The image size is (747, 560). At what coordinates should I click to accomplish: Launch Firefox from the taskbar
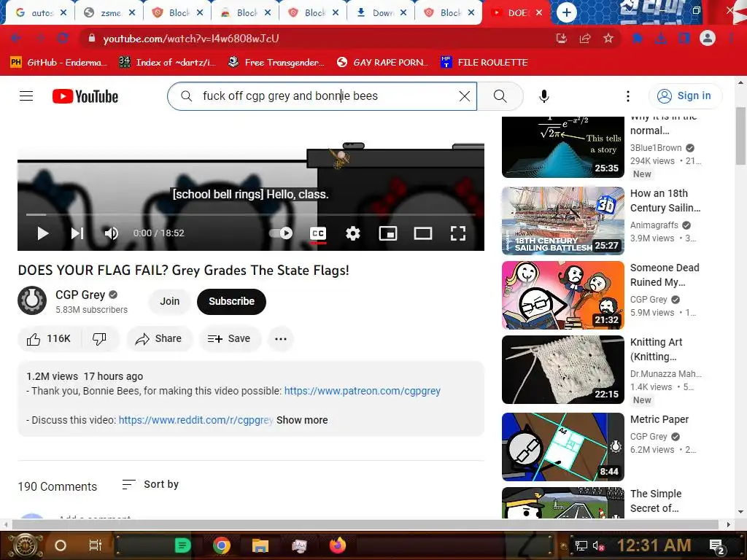tap(338, 545)
